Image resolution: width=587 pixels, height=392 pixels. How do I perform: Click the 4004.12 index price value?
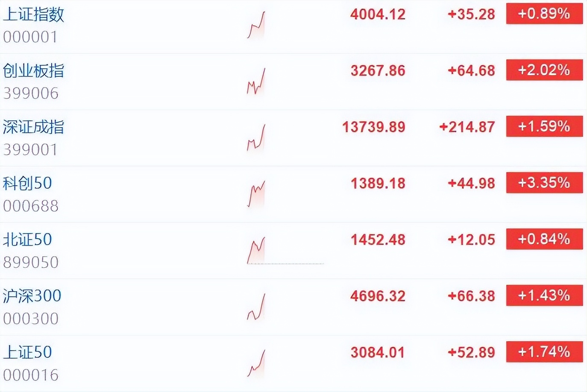[378, 15]
